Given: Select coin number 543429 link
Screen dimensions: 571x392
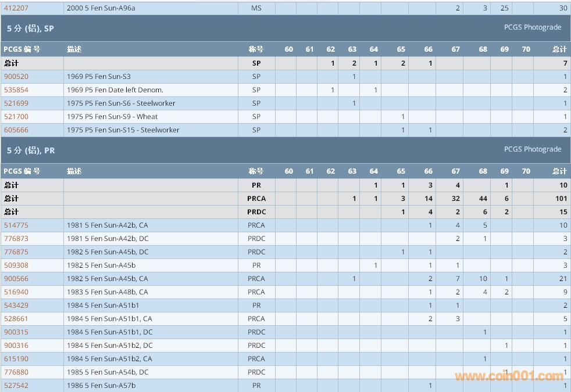Looking at the screenshot, I should [x=16, y=305].
